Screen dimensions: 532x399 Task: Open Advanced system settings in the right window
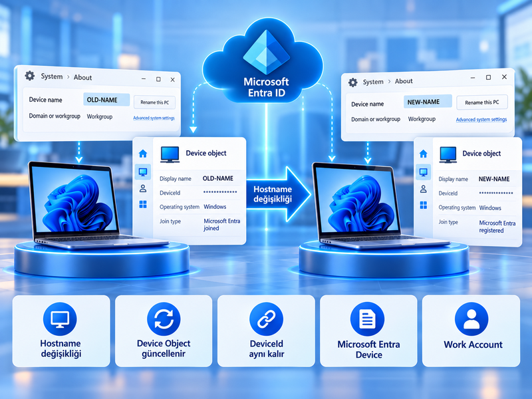pos(481,120)
